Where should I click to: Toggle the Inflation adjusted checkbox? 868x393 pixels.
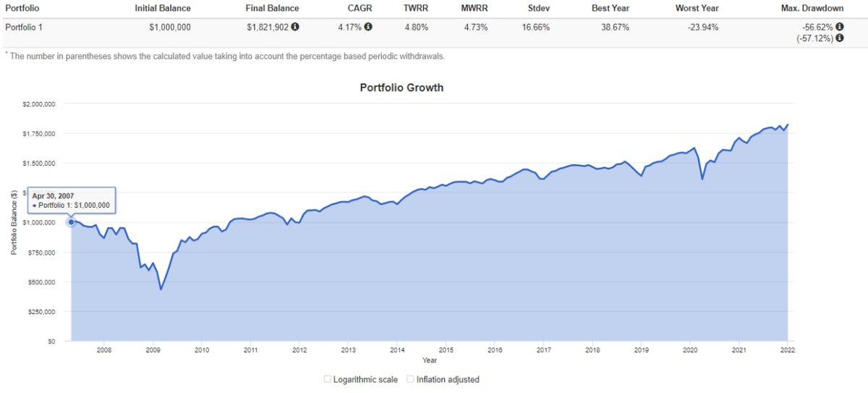pos(410,379)
